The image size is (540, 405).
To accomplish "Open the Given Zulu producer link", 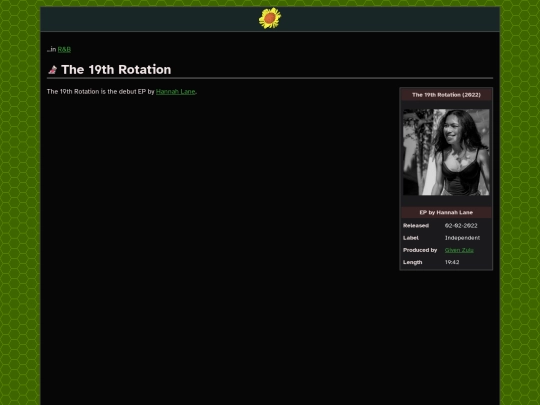I will tap(459, 250).
